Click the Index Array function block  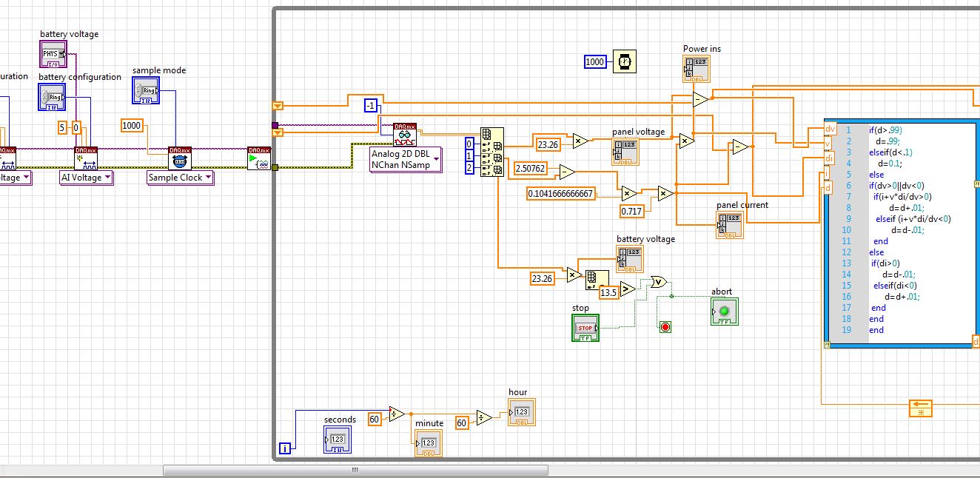click(492, 151)
